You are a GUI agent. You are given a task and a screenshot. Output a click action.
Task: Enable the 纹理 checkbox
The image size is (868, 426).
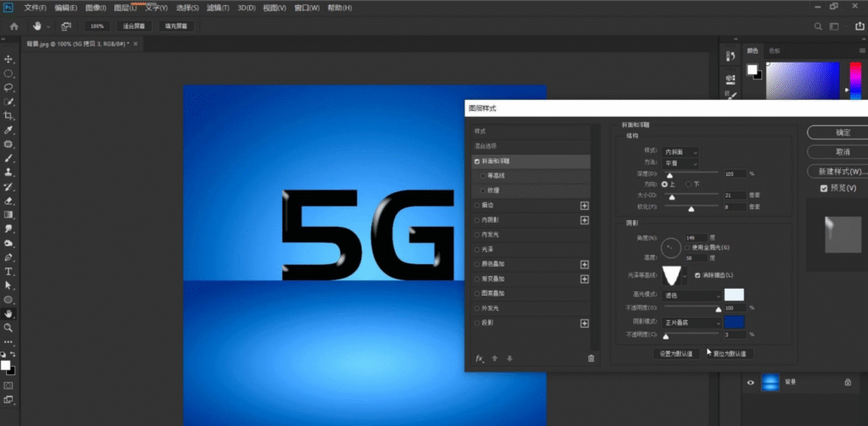coord(482,191)
